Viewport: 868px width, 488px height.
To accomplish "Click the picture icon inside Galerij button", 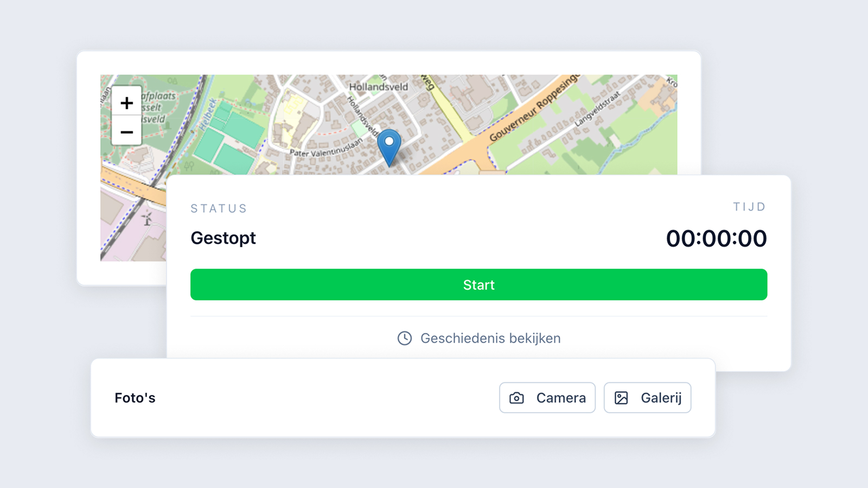I will (621, 398).
